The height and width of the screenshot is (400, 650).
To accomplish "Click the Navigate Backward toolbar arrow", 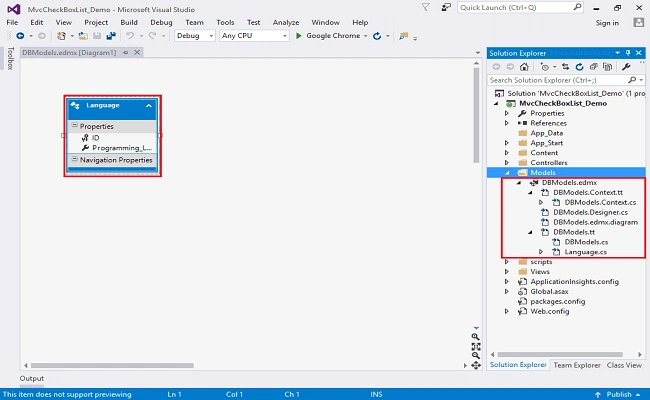I will (20, 36).
